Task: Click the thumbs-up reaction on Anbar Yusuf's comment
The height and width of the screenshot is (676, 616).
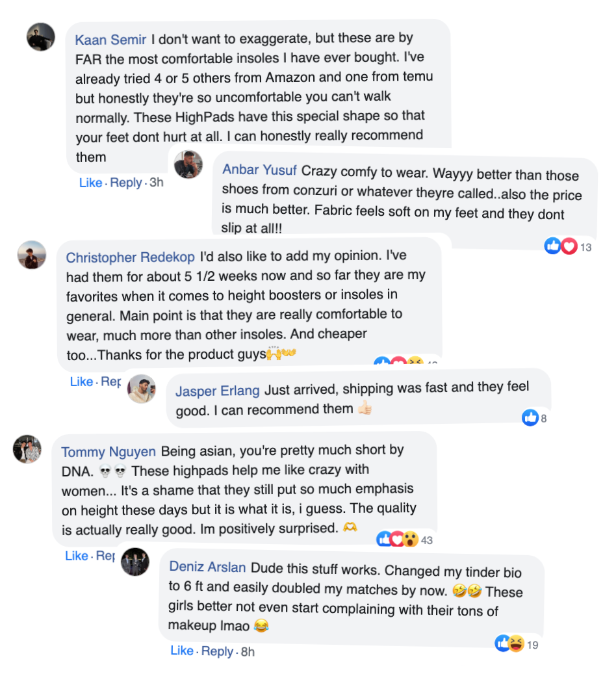Action: 554,246
